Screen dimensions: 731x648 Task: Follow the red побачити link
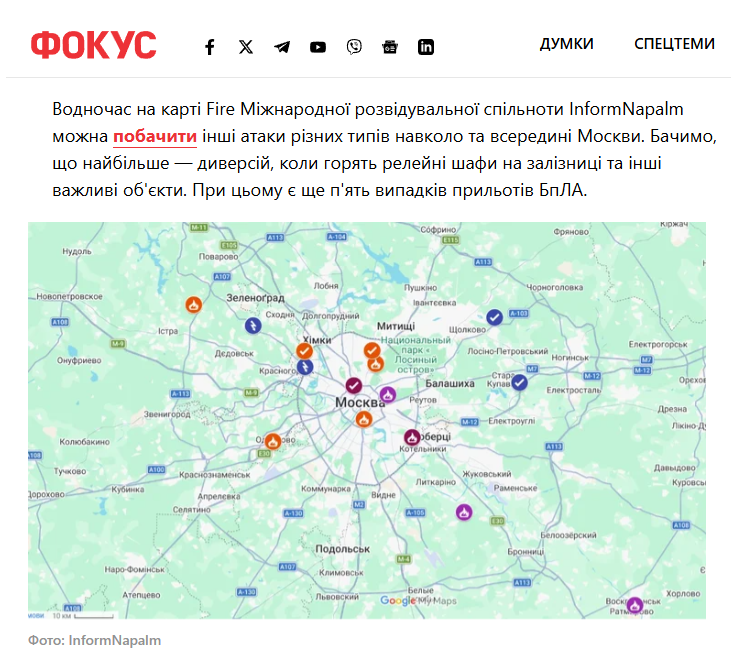point(155,137)
